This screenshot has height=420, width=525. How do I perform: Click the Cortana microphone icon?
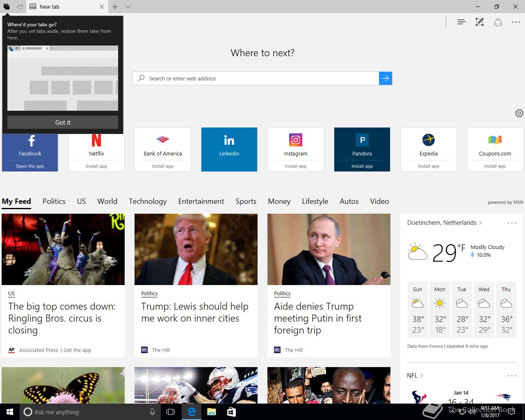pyautogui.click(x=152, y=412)
